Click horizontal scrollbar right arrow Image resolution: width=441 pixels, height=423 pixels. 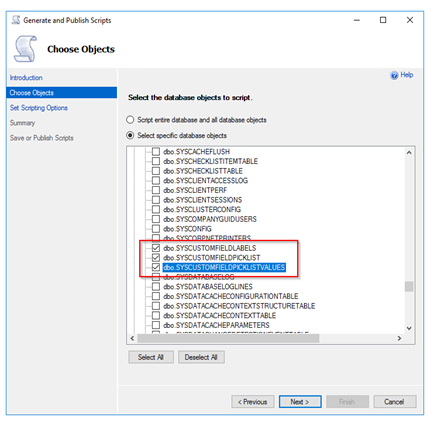point(399,339)
